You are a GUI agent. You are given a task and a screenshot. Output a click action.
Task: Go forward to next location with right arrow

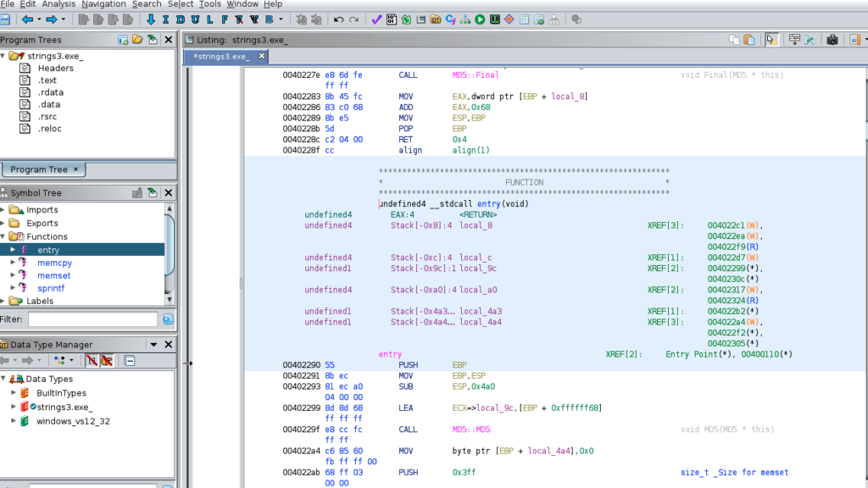[51, 20]
